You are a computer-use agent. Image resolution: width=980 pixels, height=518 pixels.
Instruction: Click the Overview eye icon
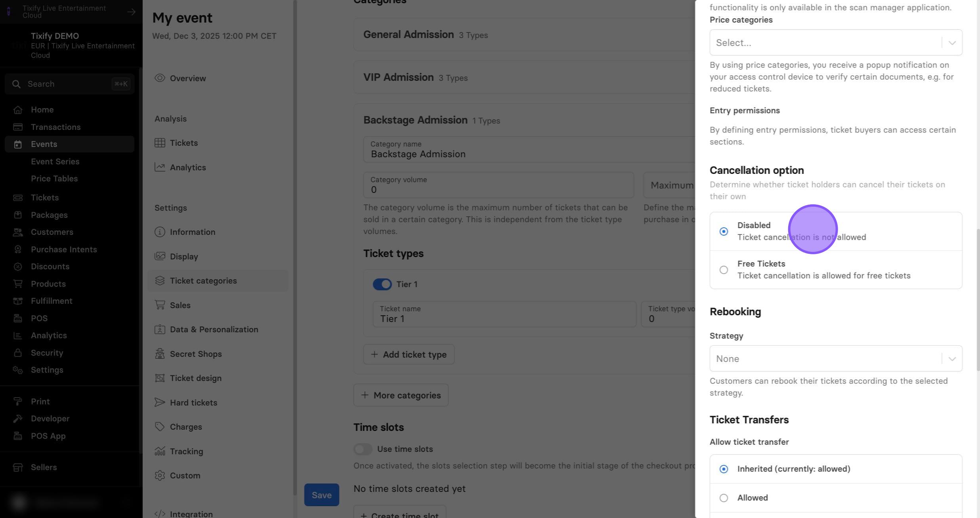click(160, 78)
